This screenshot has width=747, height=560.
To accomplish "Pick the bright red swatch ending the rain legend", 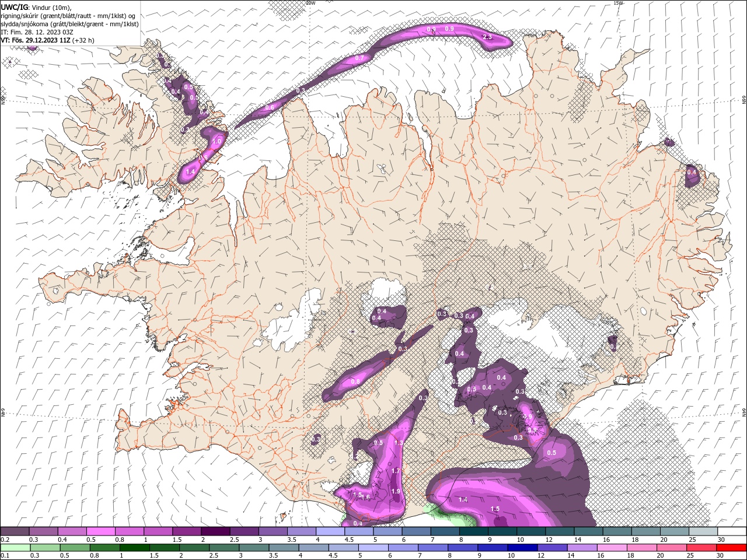I will point(732,548).
